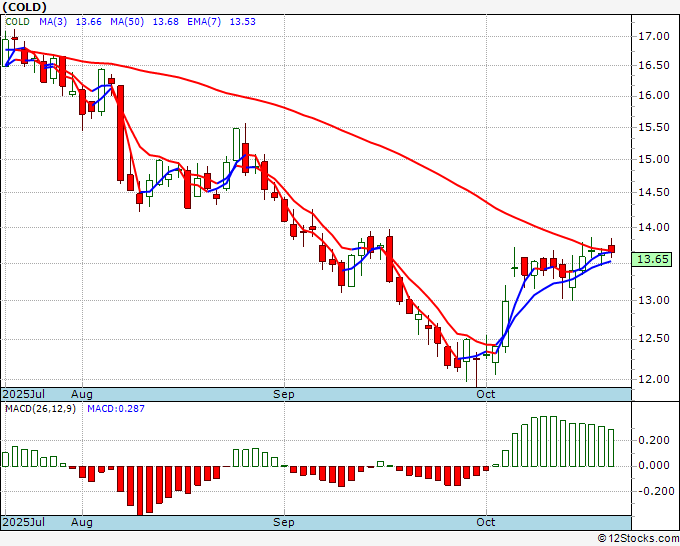
Task: Click the EMA(7) legend label
Action: (x=204, y=22)
